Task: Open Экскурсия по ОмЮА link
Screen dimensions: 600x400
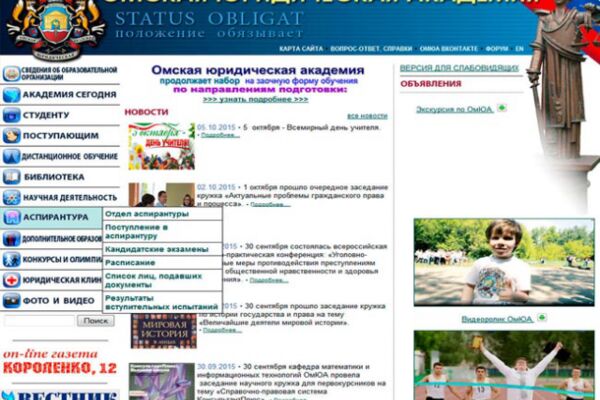Action: [x=455, y=110]
